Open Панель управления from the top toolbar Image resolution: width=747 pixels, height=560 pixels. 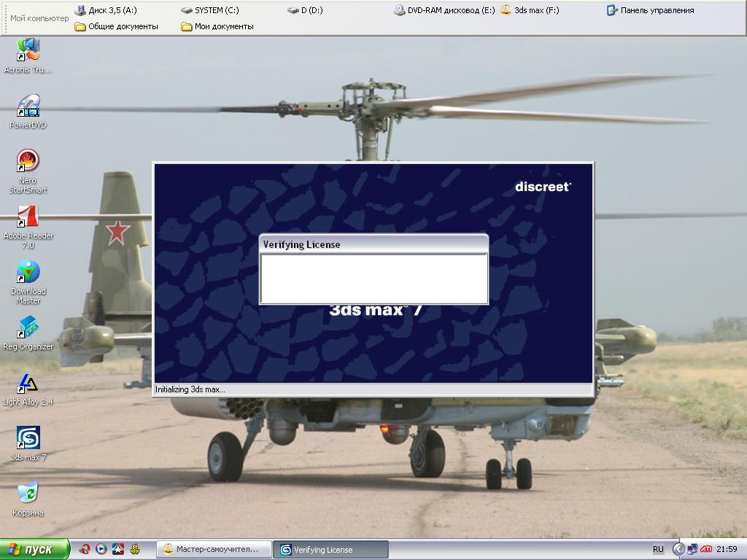[x=650, y=10]
